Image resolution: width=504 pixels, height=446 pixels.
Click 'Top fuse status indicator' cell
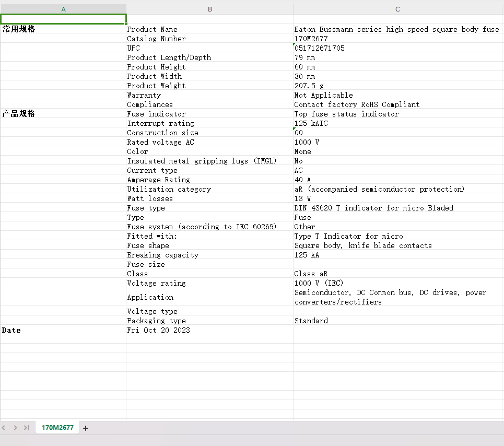pos(397,114)
